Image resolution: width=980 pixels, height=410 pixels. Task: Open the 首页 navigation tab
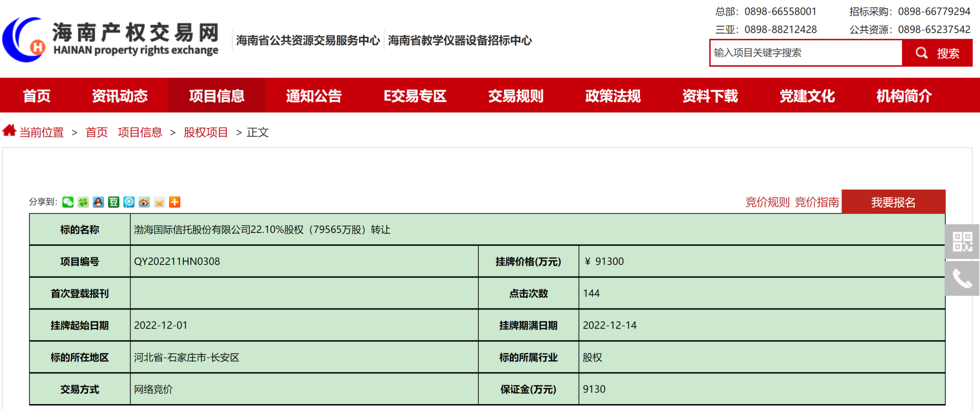coord(37,96)
